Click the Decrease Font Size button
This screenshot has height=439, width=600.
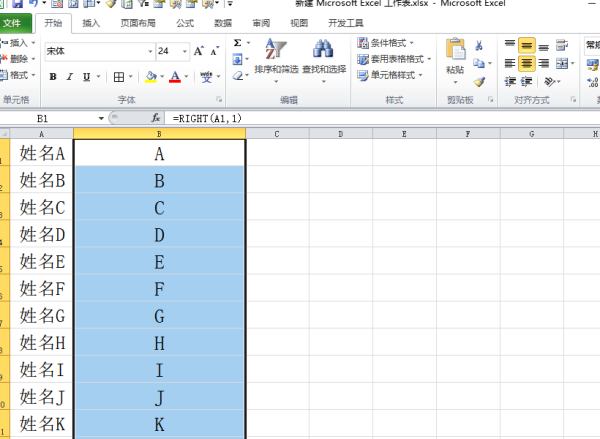(x=215, y=51)
